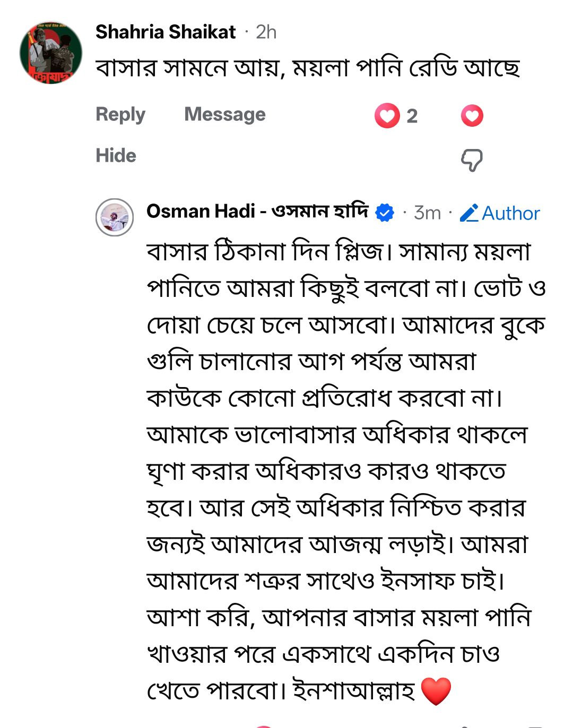Viewport: 573px width, 728px height.
Task: Toggle the love react heart button
Action: [x=472, y=116]
